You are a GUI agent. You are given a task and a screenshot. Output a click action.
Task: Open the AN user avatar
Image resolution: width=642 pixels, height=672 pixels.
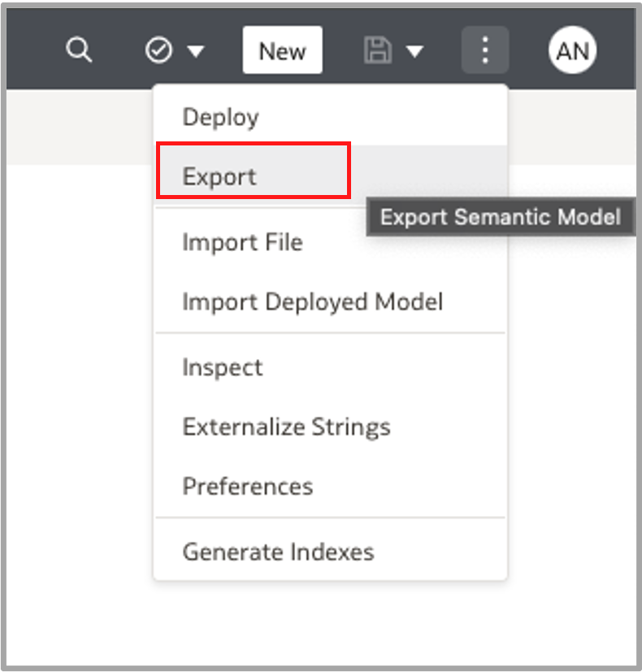pos(572,50)
